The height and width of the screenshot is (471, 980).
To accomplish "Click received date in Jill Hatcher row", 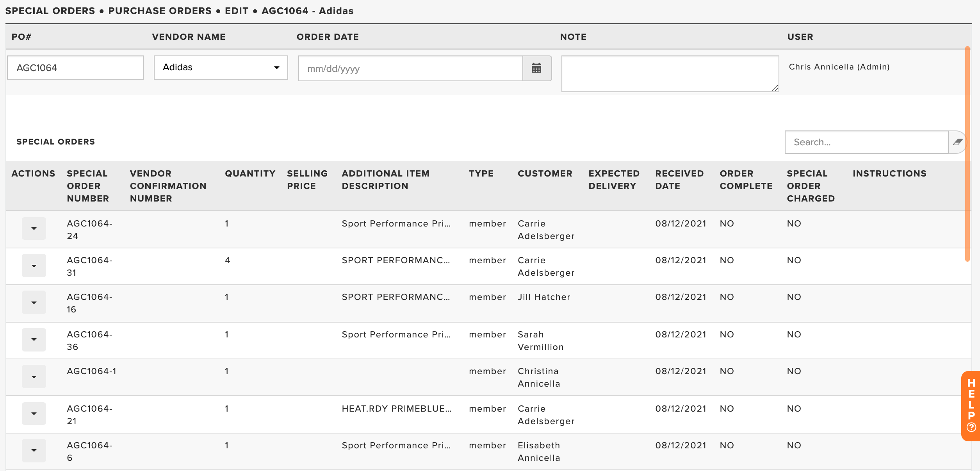I will pos(681,297).
